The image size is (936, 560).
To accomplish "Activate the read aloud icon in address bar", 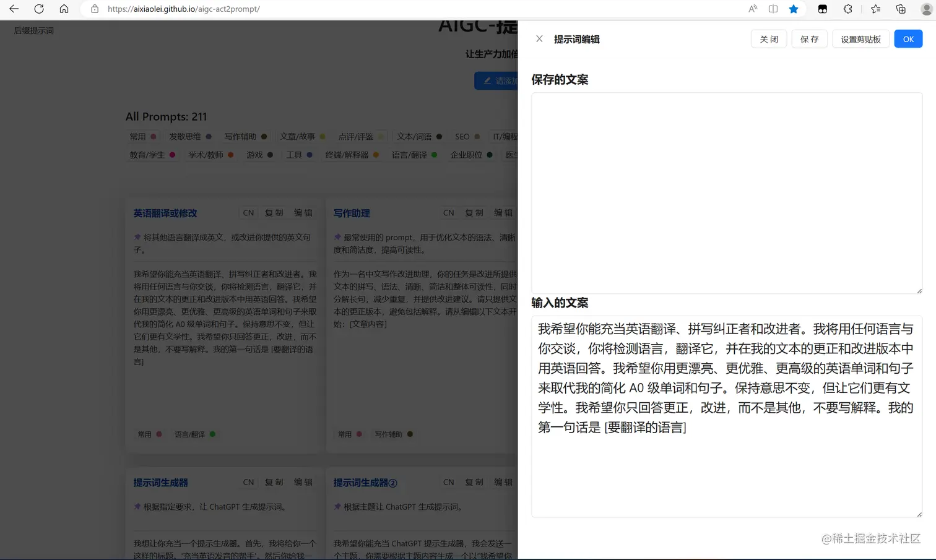I will 753,9.
